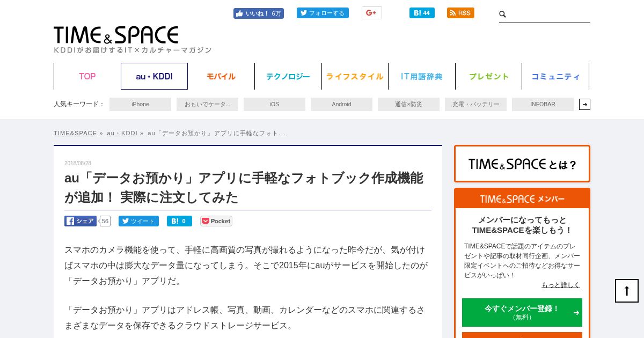Screen dimensions: 644x338
Task: Open the テクノロジー navigation tab
Action: (288, 76)
